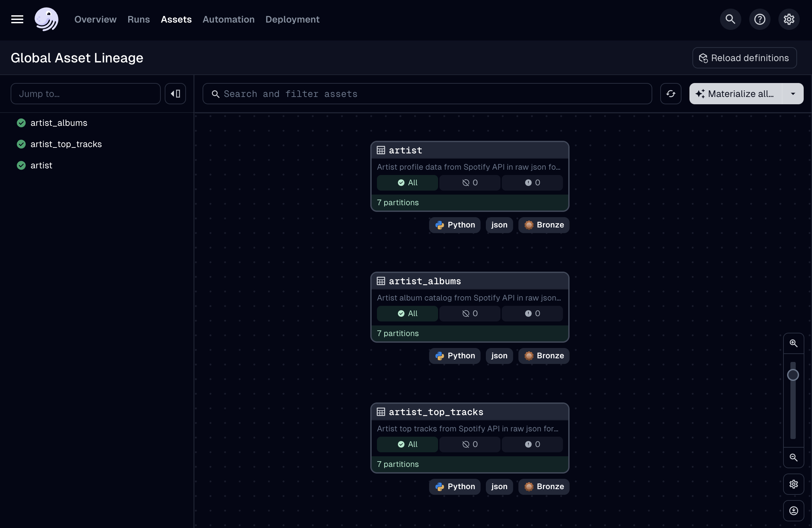Focus the Jump to input field

point(86,94)
